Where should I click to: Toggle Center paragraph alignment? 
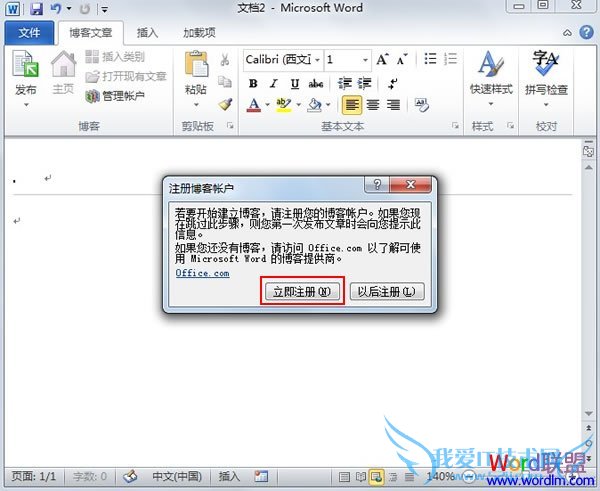[x=373, y=104]
